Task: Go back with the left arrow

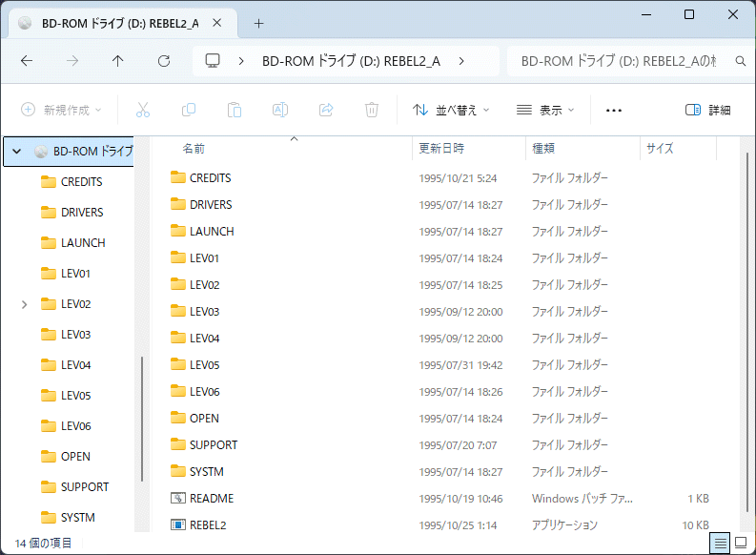Action: pos(27,61)
